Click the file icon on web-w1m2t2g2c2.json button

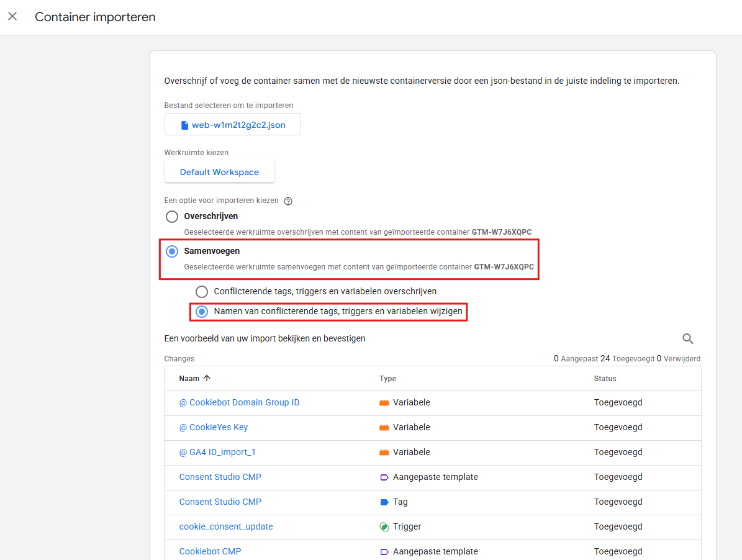click(184, 125)
